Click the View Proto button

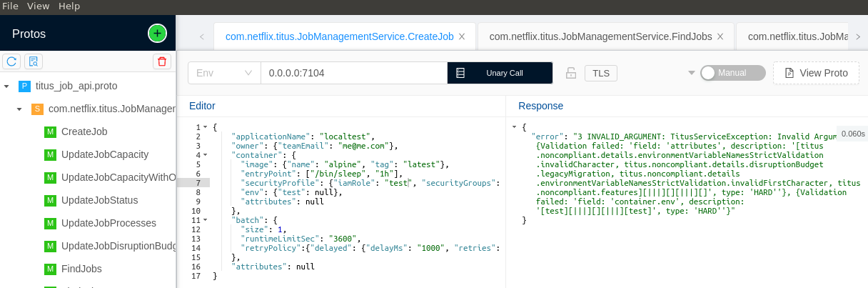tap(816, 73)
